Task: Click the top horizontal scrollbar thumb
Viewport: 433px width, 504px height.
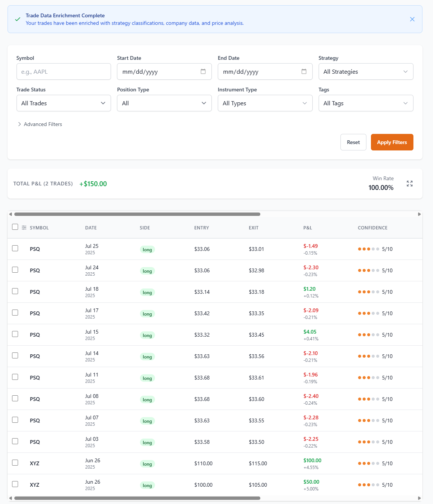Action: point(137,214)
